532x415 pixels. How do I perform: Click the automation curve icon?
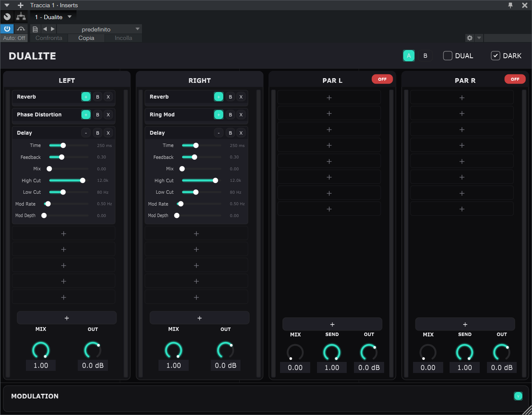click(21, 28)
